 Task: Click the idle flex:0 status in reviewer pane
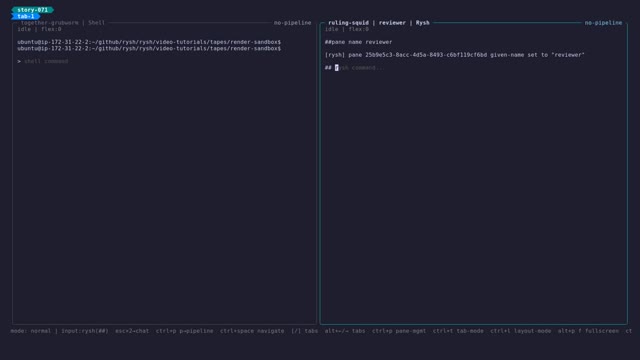pyautogui.click(x=347, y=29)
